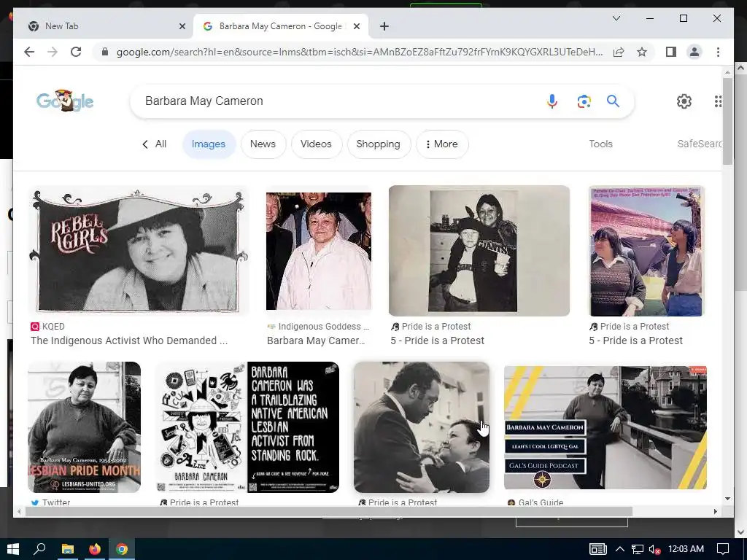Click the address bar URL
The image size is (747, 560).
click(360, 52)
